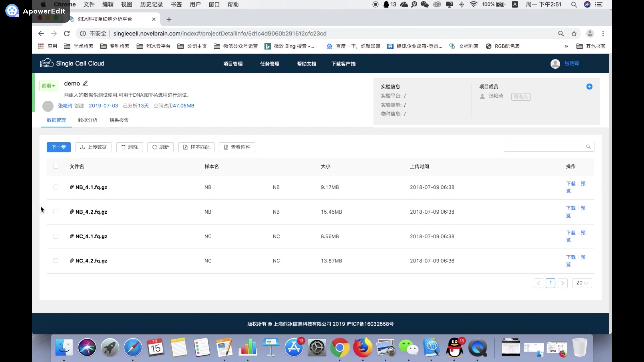644x362 pixels.
Task: Reload page with Chrome refresh icon
Action: pos(67,33)
